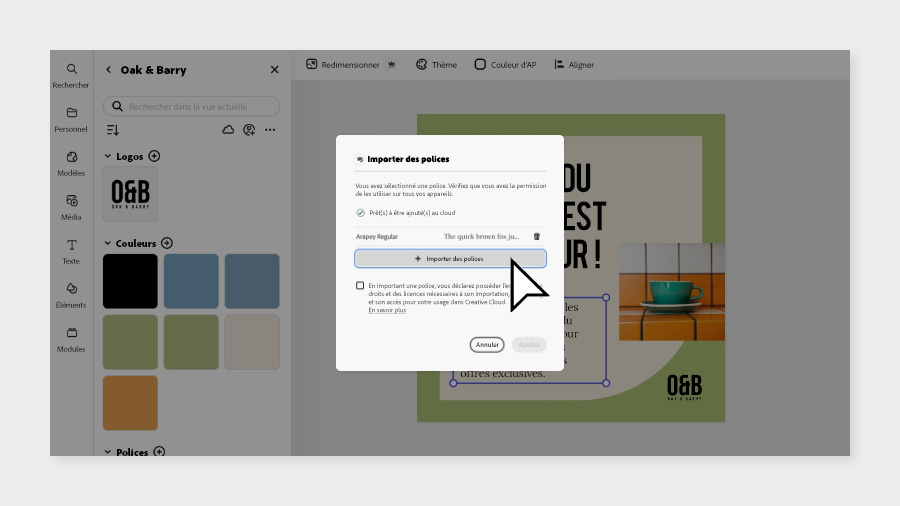The height and width of the screenshot is (506, 900).
Task: Open the Thème toolbar option
Action: (x=436, y=64)
